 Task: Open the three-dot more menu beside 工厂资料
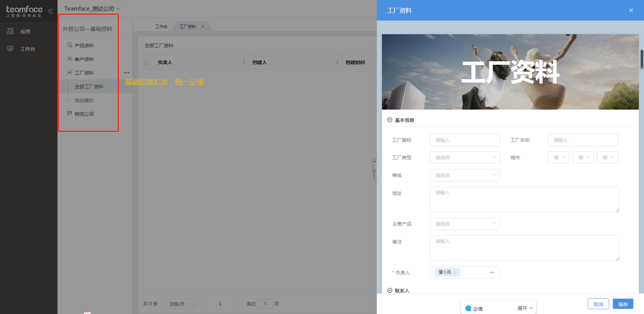tap(126, 73)
